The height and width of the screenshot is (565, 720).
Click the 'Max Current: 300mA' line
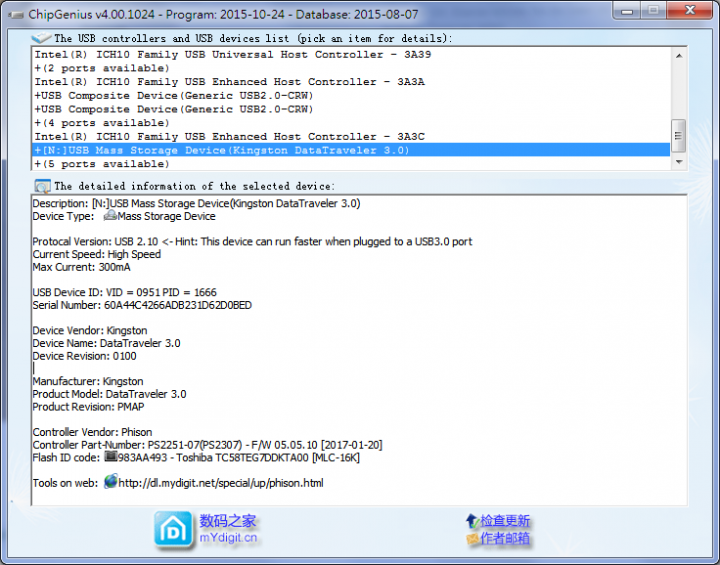(81, 267)
